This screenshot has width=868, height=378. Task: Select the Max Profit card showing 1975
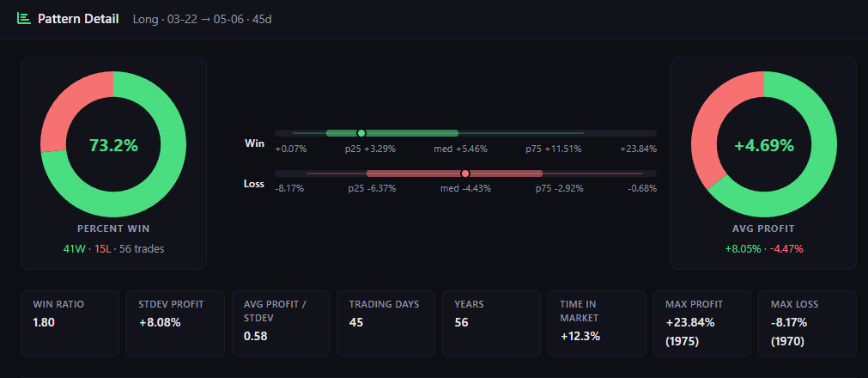[x=701, y=323]
